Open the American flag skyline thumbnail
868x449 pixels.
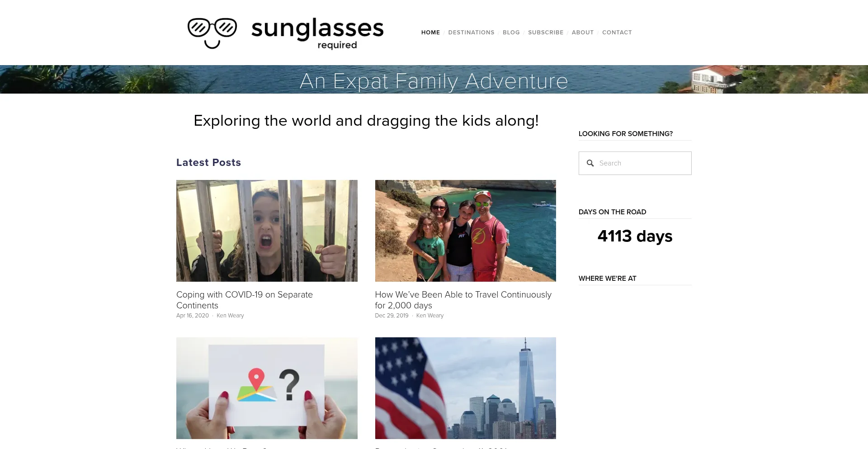465,388
